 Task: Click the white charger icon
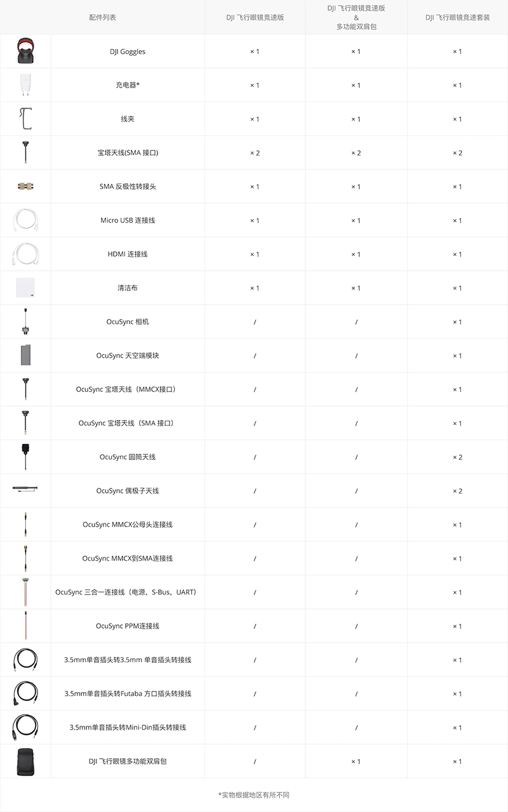pos(25,85)
